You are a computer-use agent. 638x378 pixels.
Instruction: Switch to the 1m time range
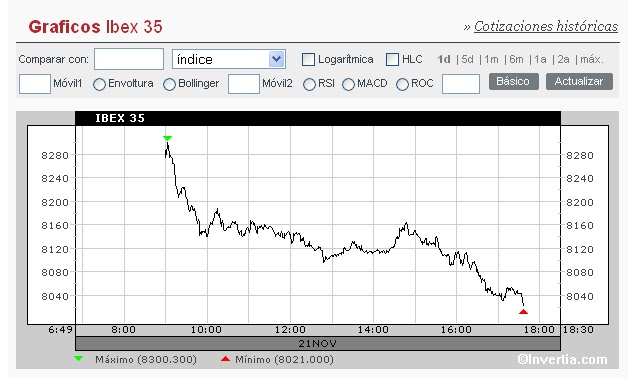click(492, 59)
